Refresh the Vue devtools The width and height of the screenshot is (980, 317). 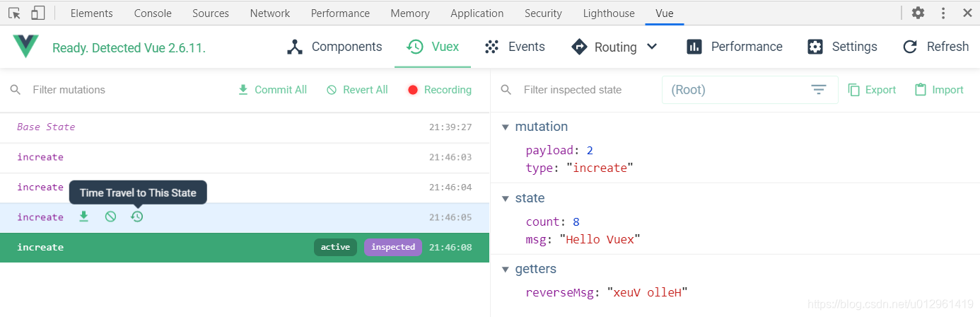click(935, 47)
